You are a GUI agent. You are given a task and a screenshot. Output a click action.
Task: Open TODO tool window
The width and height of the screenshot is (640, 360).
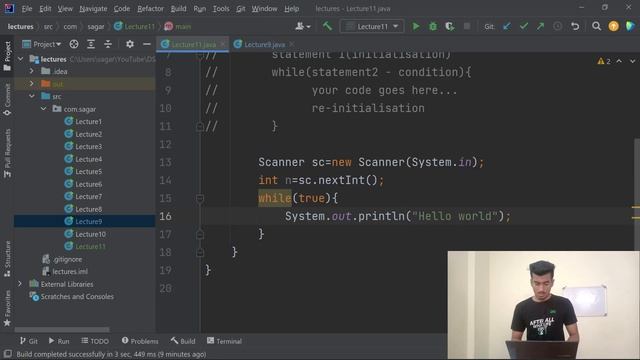[95, 341]
